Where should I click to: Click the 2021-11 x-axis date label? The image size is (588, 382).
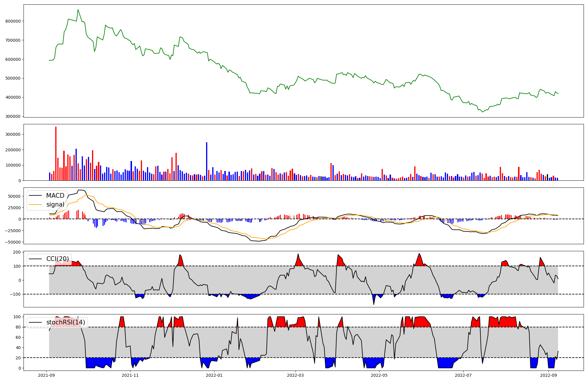click(130, 375)
